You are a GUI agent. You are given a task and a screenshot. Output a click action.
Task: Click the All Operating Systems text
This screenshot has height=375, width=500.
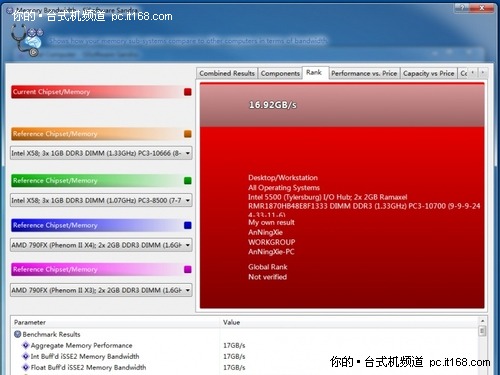[x=284, y=188]
